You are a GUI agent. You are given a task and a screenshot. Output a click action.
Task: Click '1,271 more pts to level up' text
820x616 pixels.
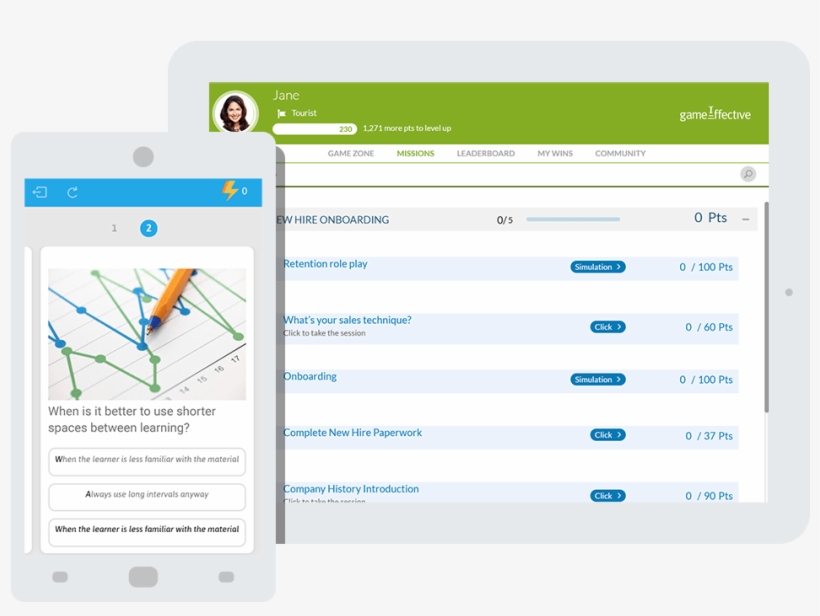pyautogui.click(x=407, y=128)
